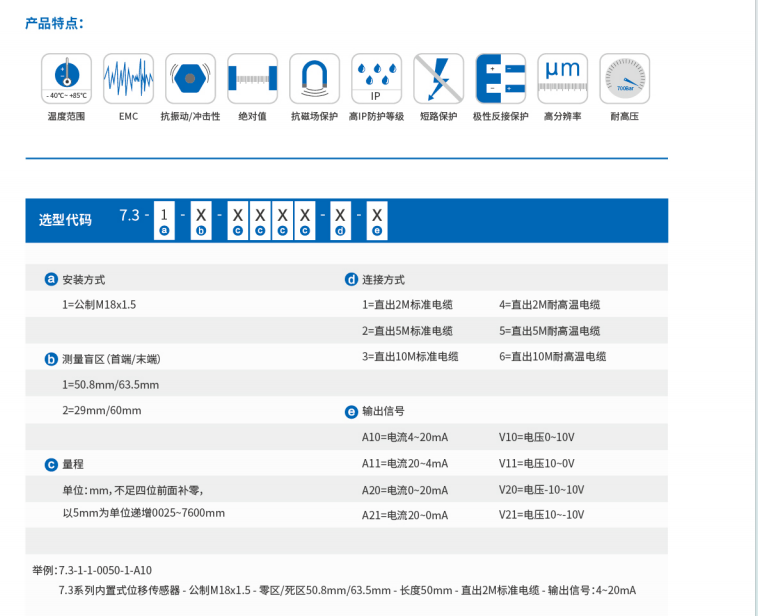The width and height of the screenshot is (758, 616).
Task: Click the V10=电压0~10V option text
Action: point(536,437)
